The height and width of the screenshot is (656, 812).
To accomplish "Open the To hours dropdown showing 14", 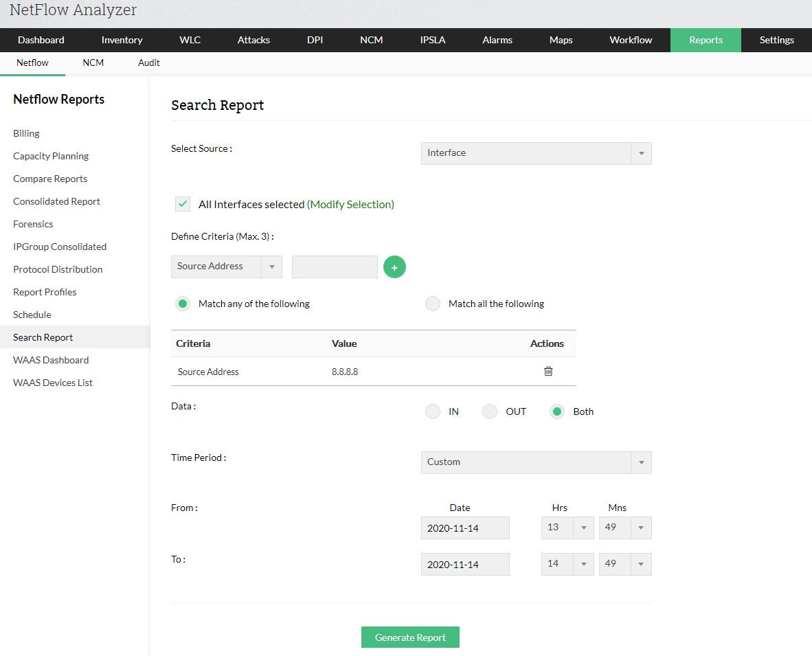I will click(567, 564).
